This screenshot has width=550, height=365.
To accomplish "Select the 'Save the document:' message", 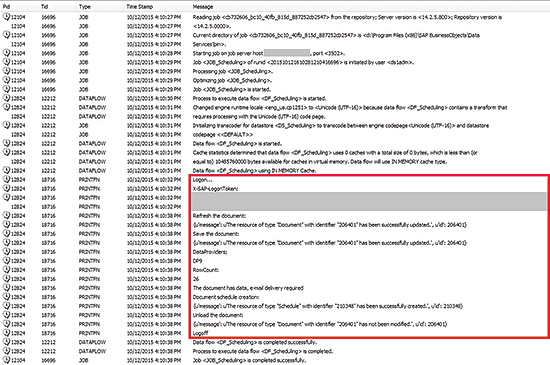I will (216, 234).
